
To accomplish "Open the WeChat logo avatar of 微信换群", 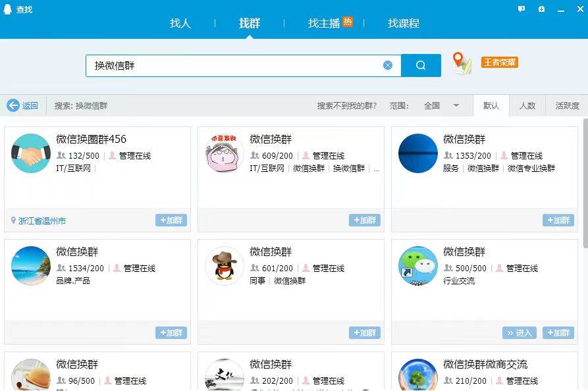I will click(x=417, y=267).
